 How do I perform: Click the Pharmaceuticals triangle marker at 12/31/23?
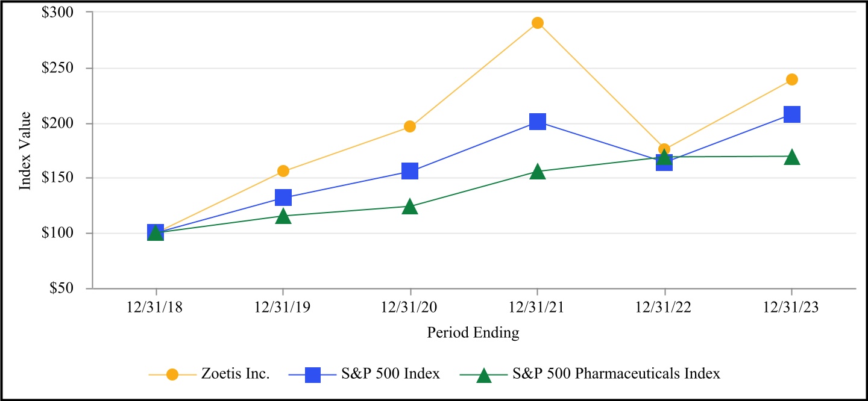pos(792,158)
